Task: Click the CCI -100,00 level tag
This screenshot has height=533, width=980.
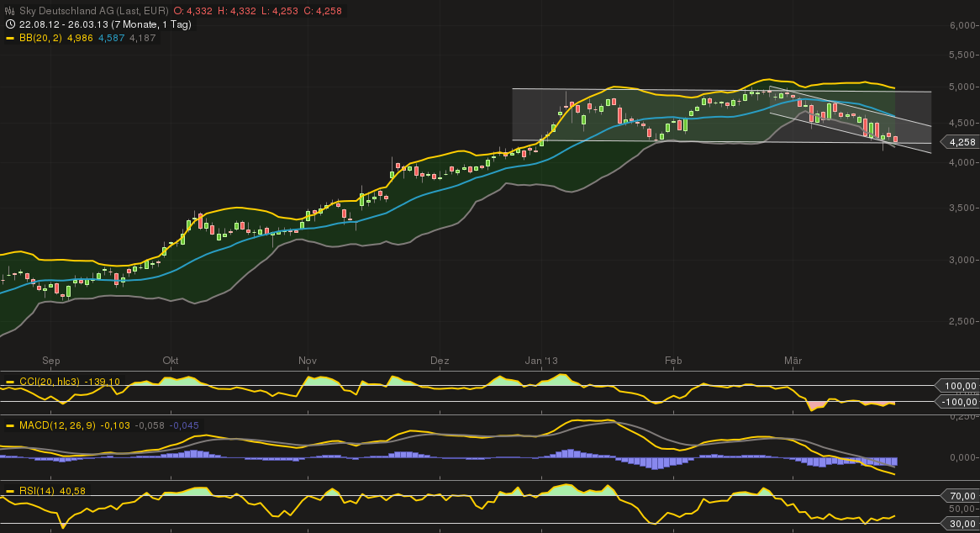Action: pyautogui.click(x=956, y=402)
